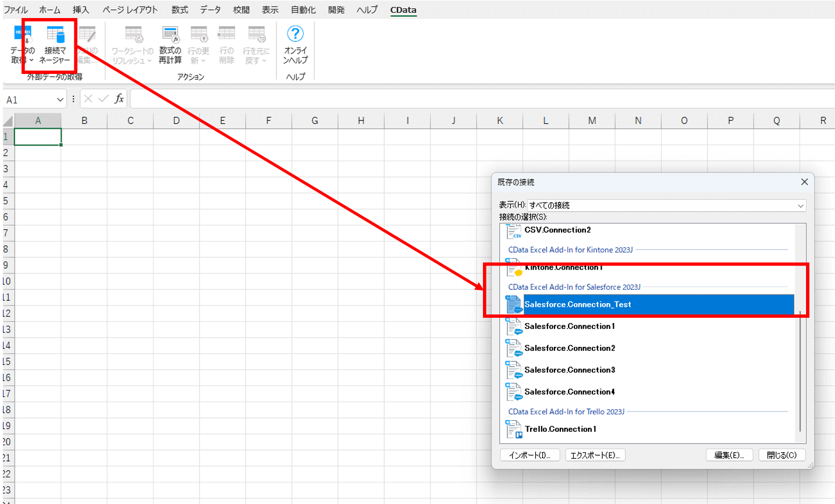This screenshot has width=835, height=504.
Task: Switch to the 自動化 ribbon tab
Action: tap(303, 10)
